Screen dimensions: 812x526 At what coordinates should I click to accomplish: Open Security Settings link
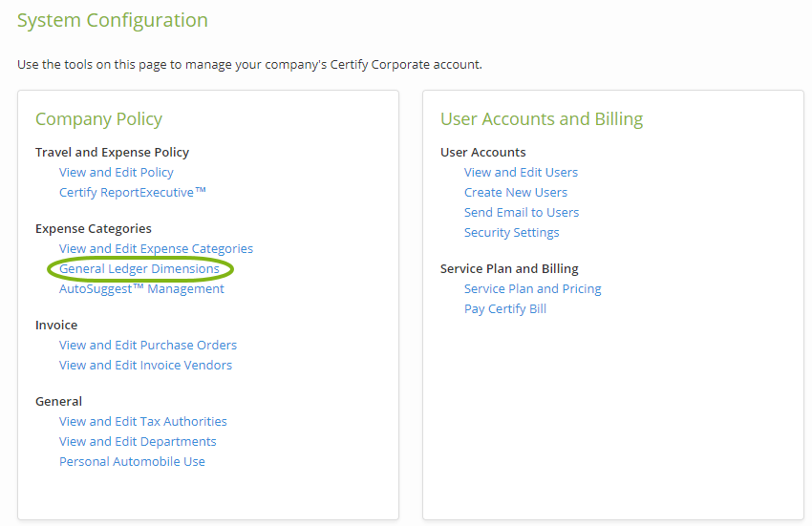pos(512,233)
